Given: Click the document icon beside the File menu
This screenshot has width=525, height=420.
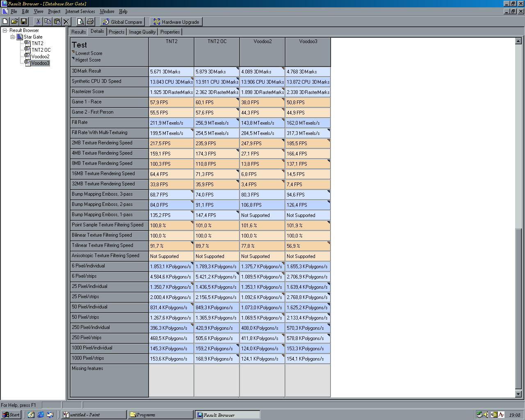Looking at the screenshot, I should pos(5,11).
